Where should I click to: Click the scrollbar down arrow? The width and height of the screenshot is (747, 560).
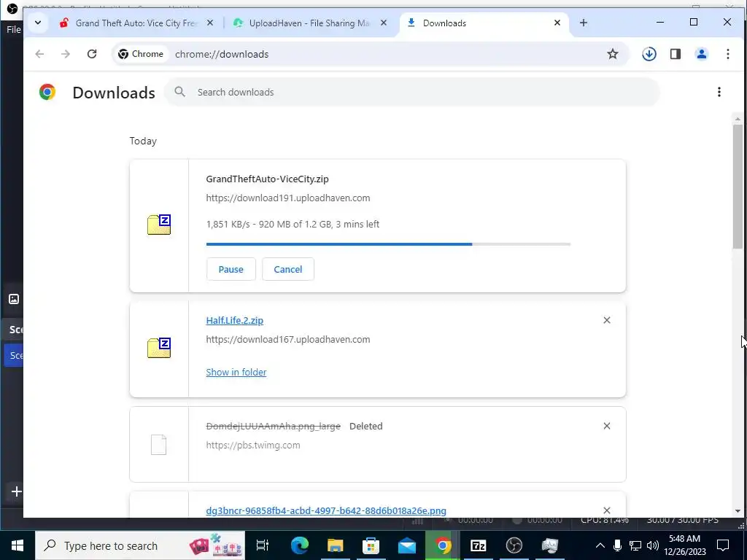point(738,511)
